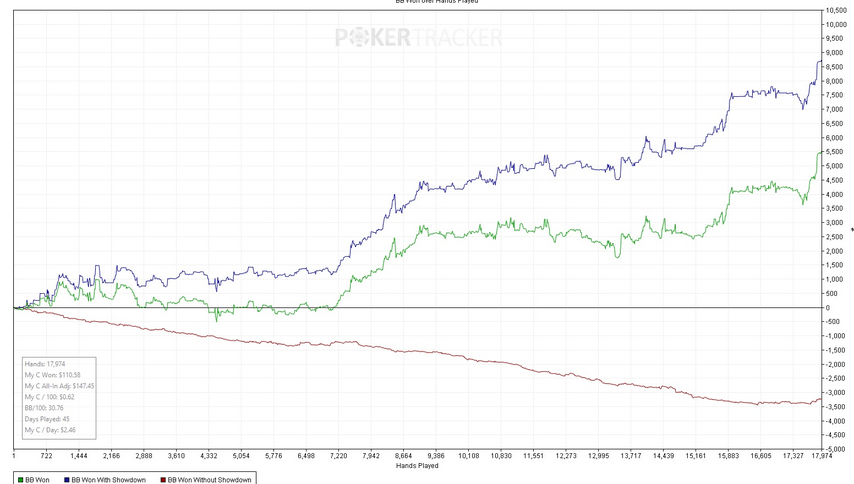Click the x-axis tick label "8,664"
The image size is (854, 484).
404,456
